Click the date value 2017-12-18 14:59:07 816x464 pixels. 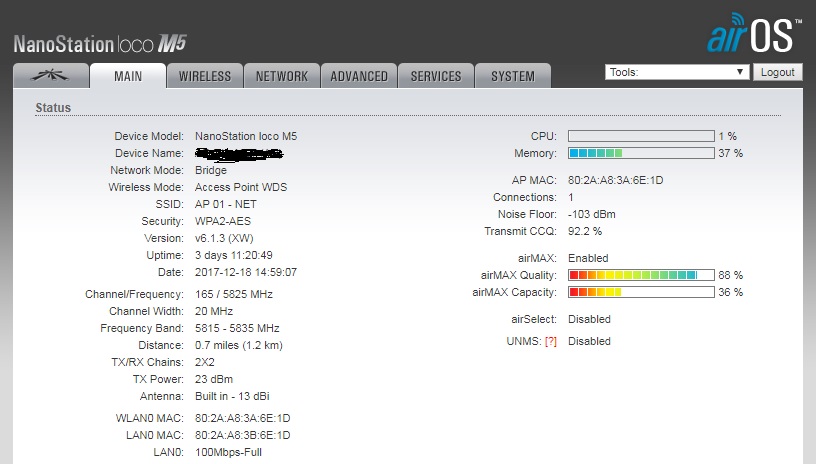[x=246, y=272]
